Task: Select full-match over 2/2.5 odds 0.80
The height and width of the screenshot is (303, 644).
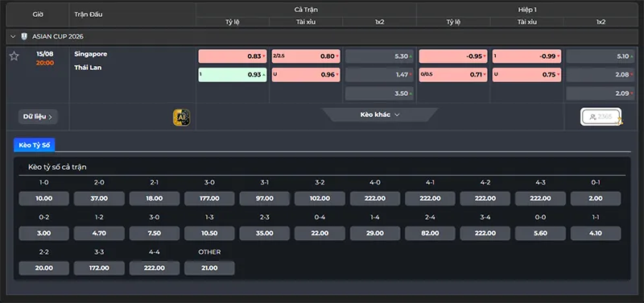Action: (x=306, y=56)
